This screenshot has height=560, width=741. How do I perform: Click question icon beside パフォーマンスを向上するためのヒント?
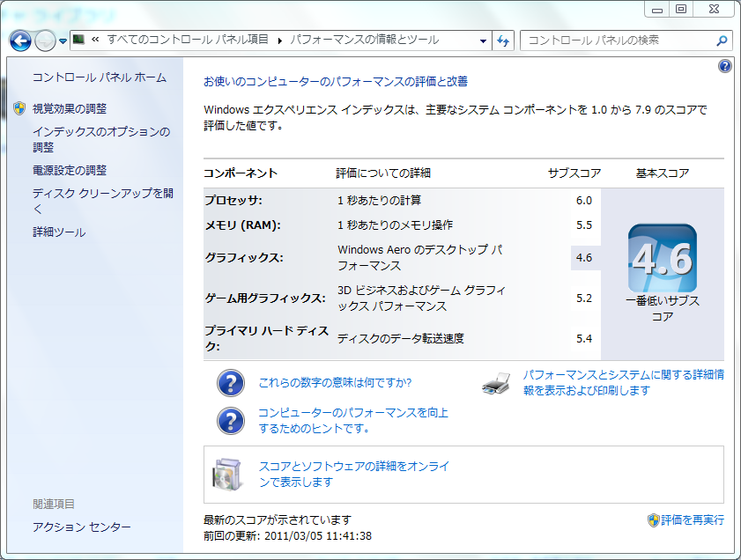point(231,421)
